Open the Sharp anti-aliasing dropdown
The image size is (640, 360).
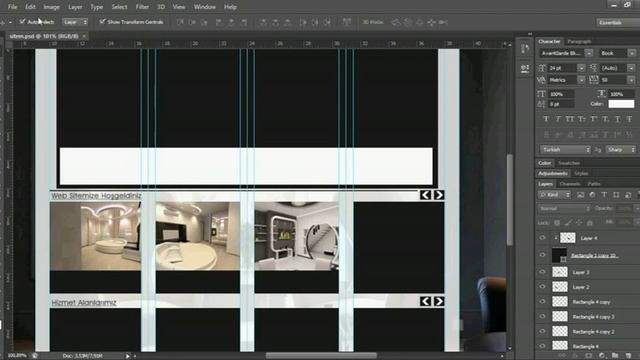coord(620,150)
